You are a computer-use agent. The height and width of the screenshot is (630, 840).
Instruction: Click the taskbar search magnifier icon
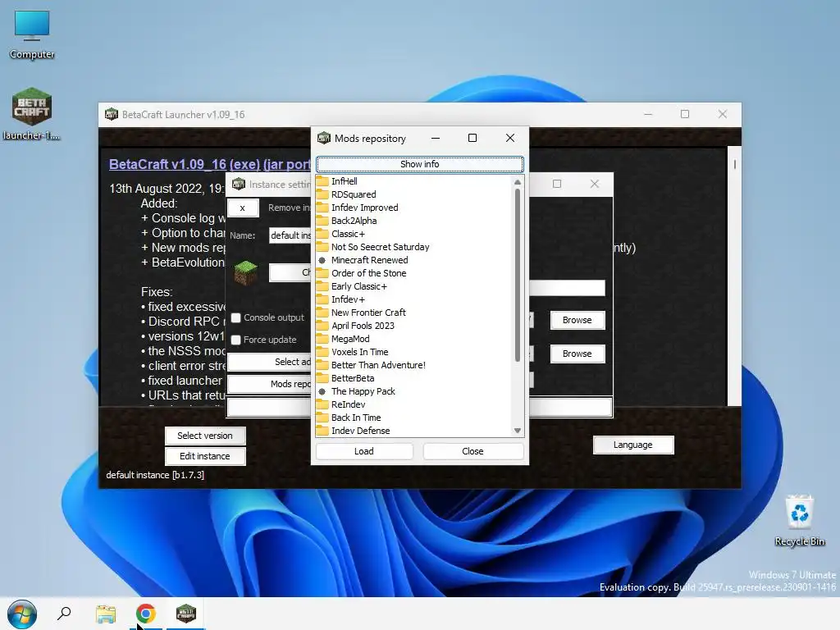64,613
